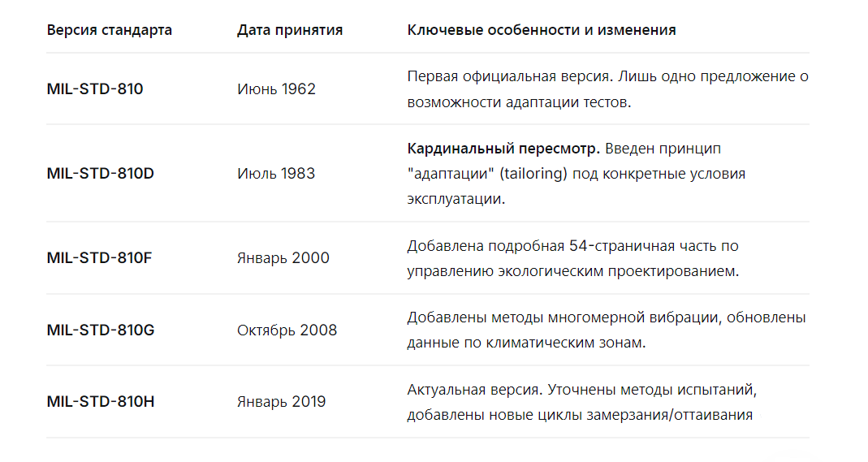The height and width of the screenshot is (462, 868).
Task: Click the "Версия стандарта" column header
Action: tap(110, 31)
